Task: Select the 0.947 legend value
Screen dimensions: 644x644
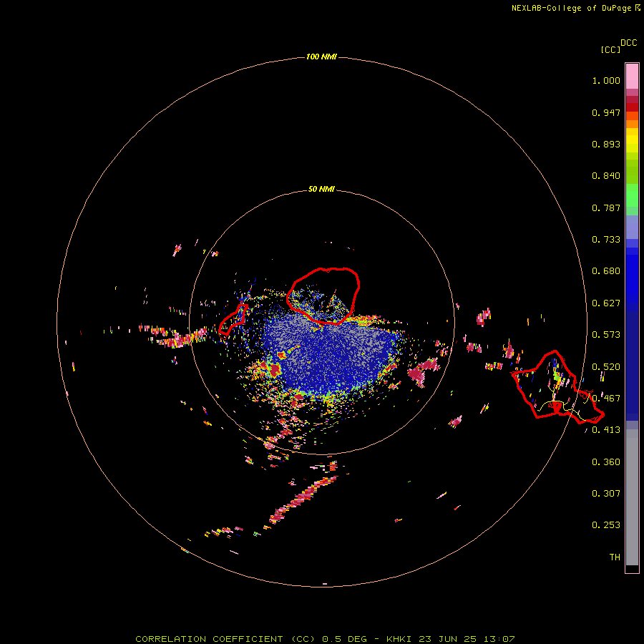Action: point(606,112)
